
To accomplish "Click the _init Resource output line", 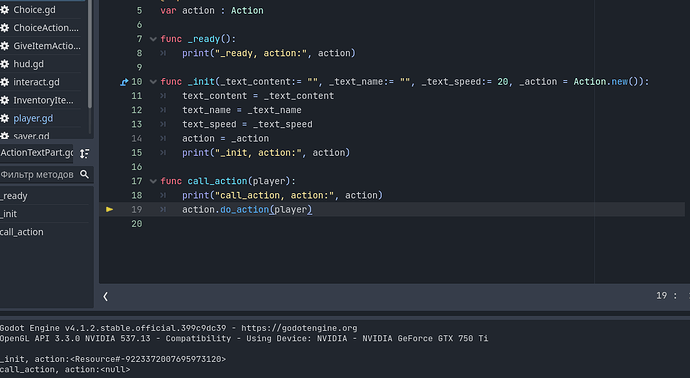I will coord(113,360).
